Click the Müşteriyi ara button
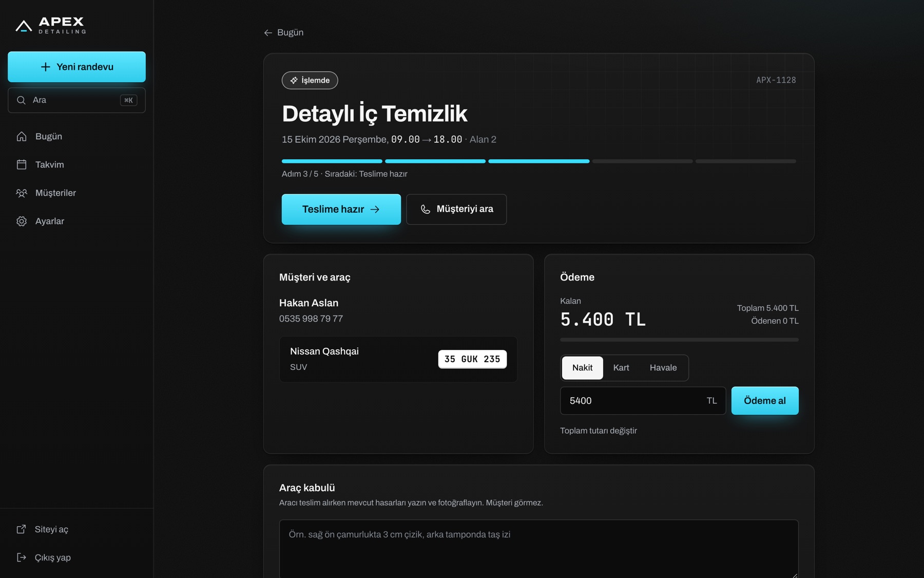 456,209
